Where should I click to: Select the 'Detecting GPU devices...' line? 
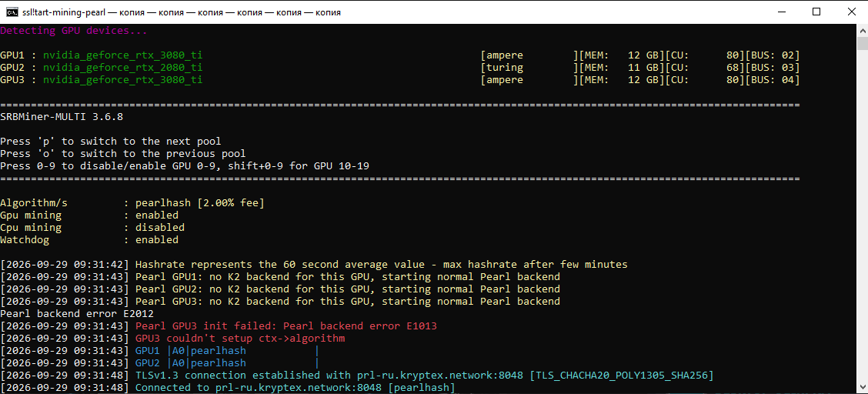click(74, 31)
